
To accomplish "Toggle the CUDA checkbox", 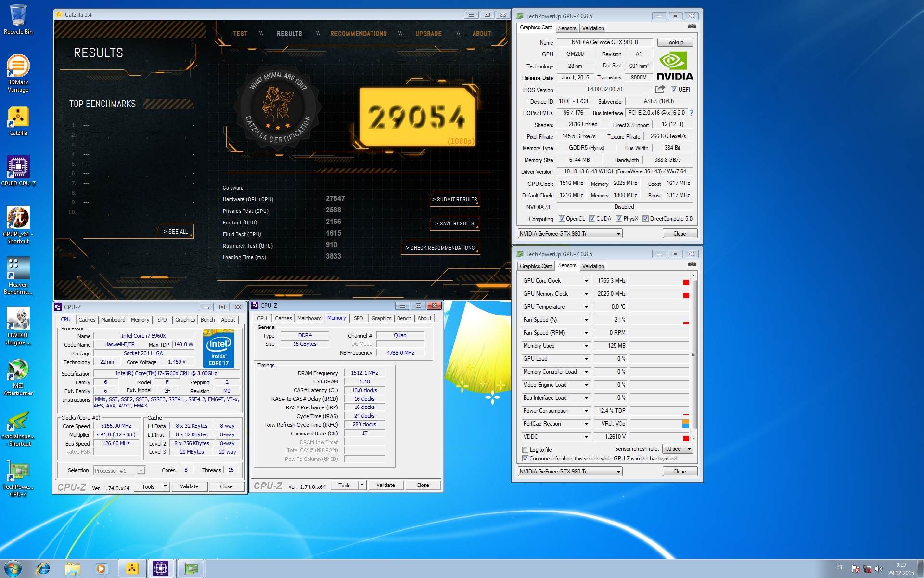I will tap(592, 219).
